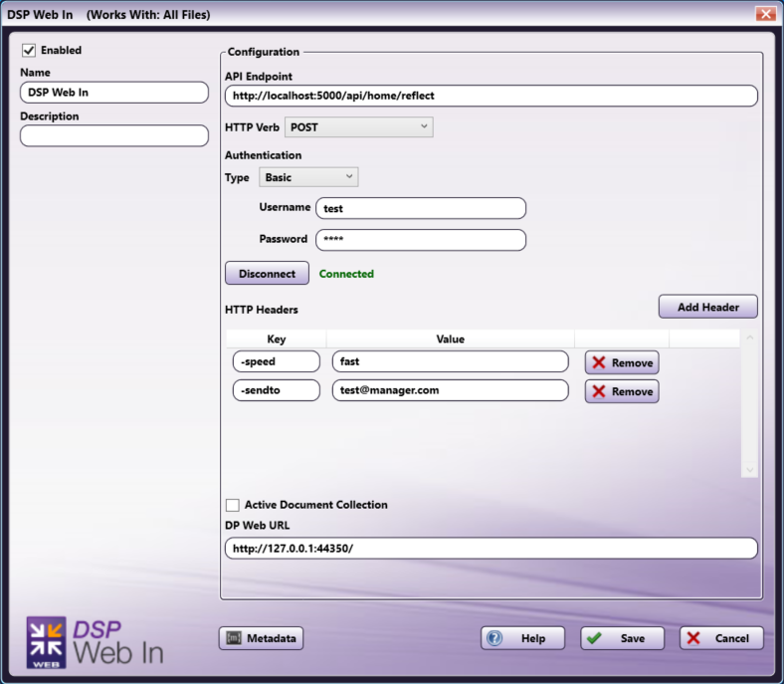The height and width of the screenshot is (684, 784).
Task: Click the Key column header
Action: point(276,339)
